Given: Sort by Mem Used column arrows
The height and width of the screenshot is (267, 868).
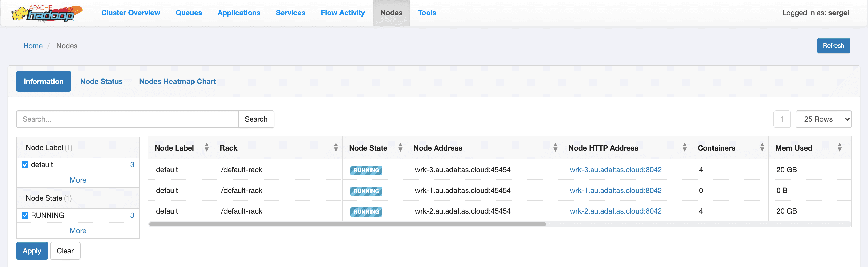Looking at the screenshot, I should pos(839,147).
